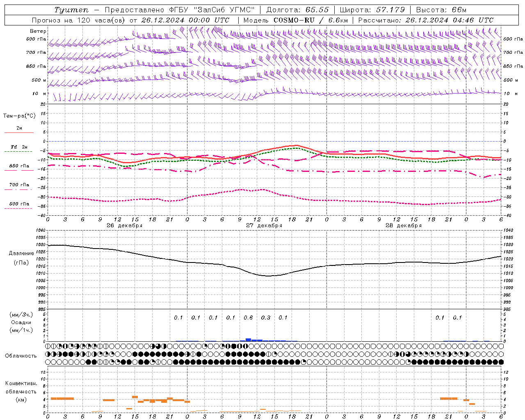This screenshot has height=420, width=525.
Task: Click the lowest point of the pressure curve
Action: pyautogui.click(x=269, y=276)
